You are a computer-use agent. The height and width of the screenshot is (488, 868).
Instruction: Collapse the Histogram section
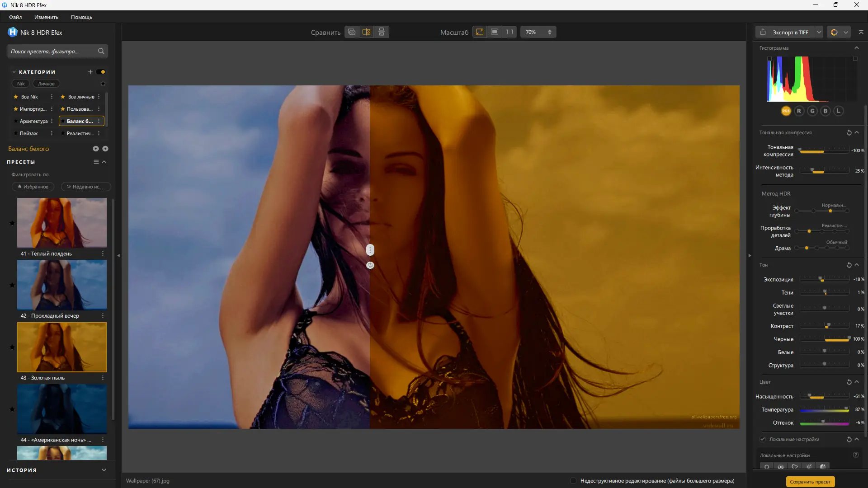click(x=856, y=48)
